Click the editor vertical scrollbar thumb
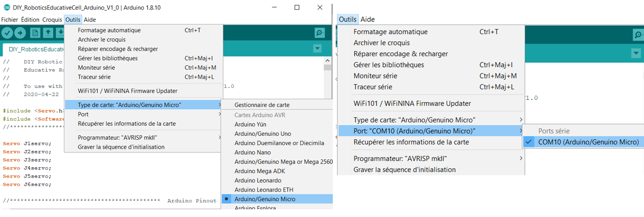The height and width of the screenshot is (217, 644). point(328,67)
